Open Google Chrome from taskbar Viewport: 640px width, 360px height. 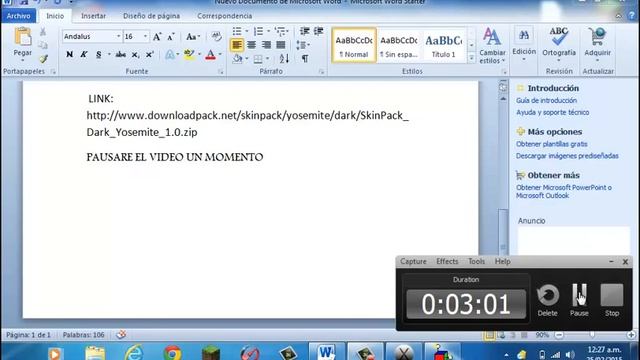point(172,353)
